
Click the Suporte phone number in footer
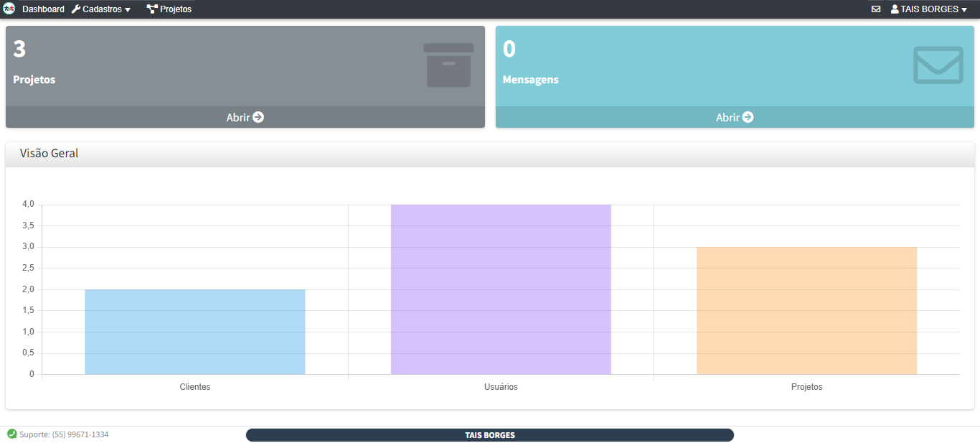(80, 434)
